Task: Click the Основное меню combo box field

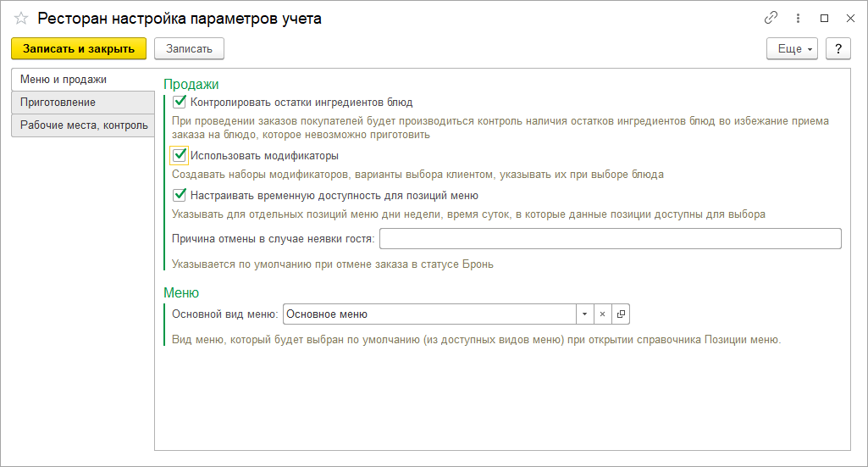Action: point(428,314)
